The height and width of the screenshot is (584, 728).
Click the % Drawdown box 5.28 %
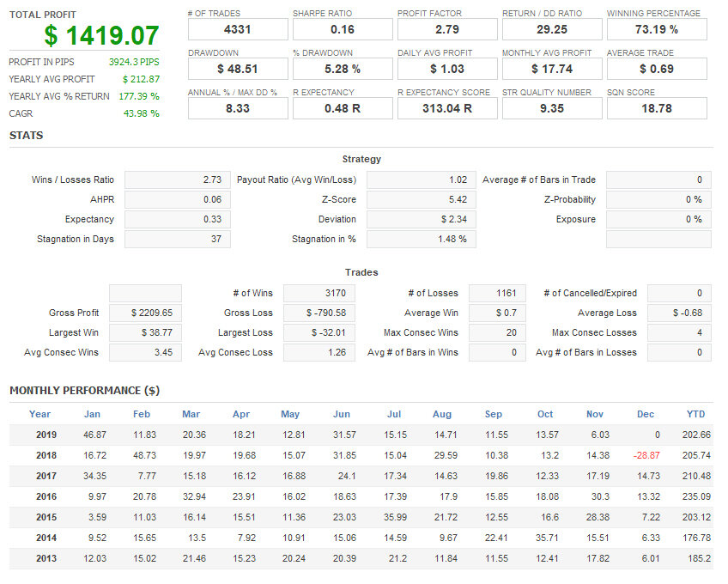343,69
